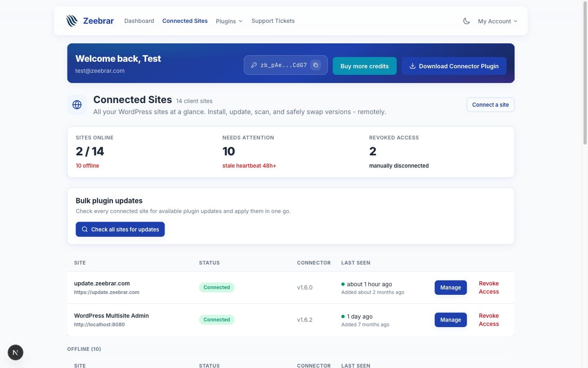Viewport: 588px width, 368px height.
Task: Click the globe icon beside Connected Sites
Action: pos(77,105)
